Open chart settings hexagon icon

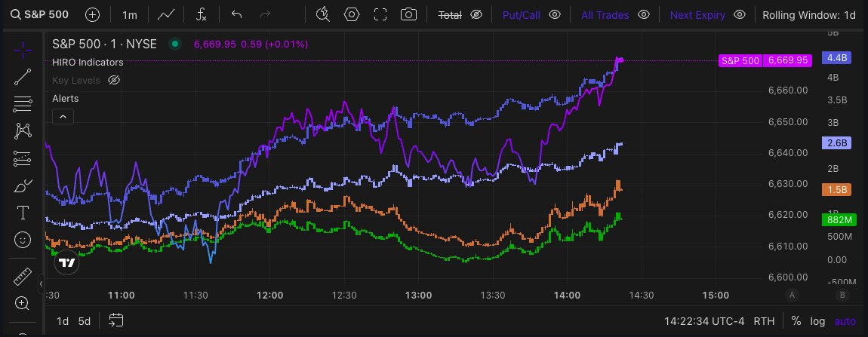(352, 15)
